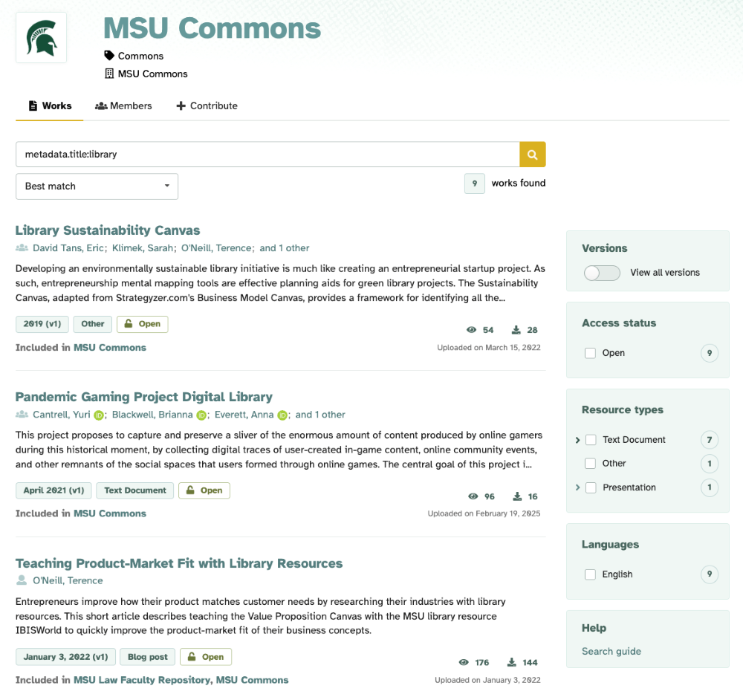
Task: Click the search magnifying glass icon
Action: click(x=532, y=154)
